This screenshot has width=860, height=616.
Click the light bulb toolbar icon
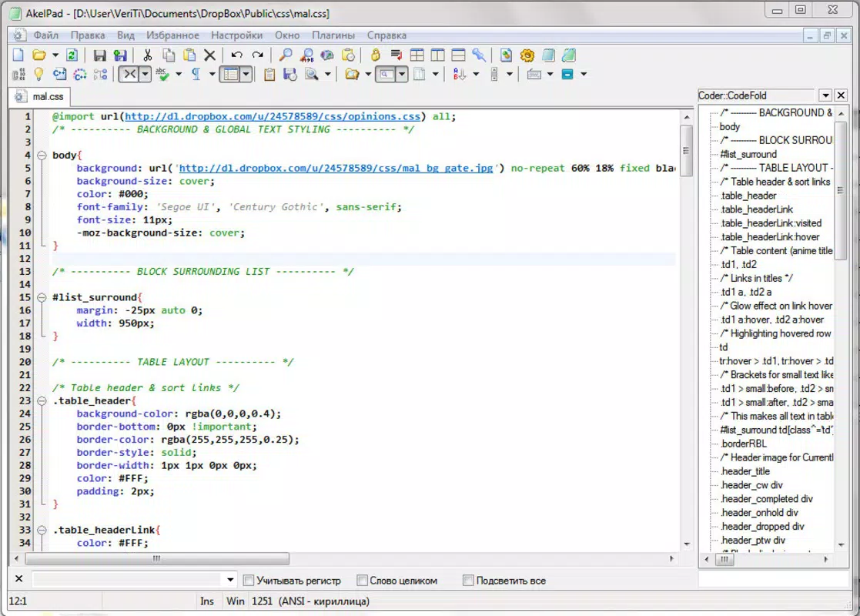click(38, 74)
